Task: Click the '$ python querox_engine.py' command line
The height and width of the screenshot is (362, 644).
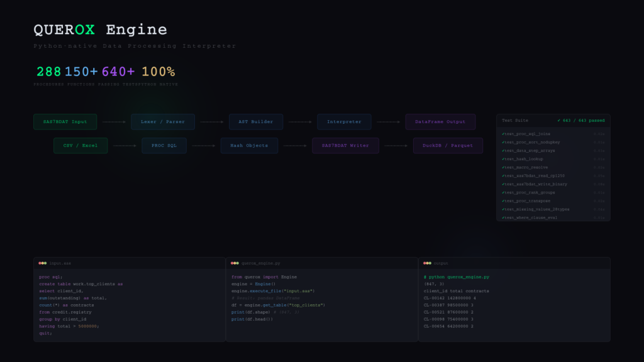Action: (x=457, y=277)
